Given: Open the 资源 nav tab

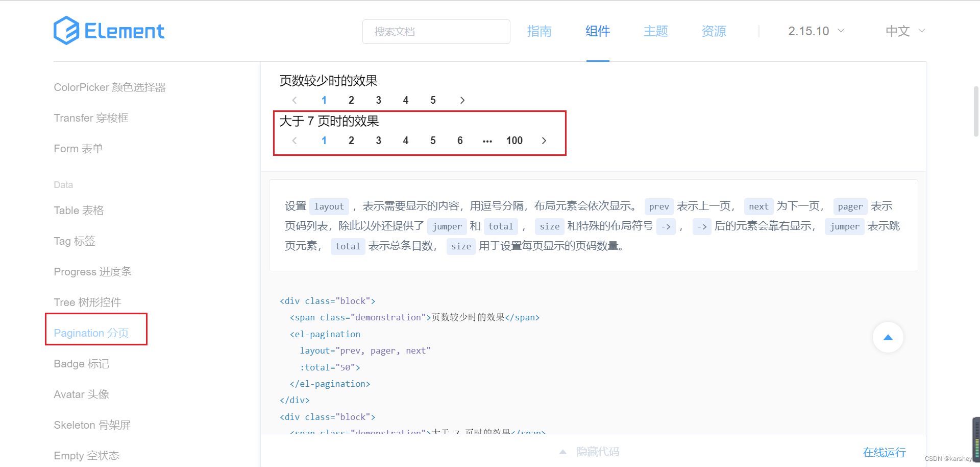Looking at the screenshot, I should 714,31.
